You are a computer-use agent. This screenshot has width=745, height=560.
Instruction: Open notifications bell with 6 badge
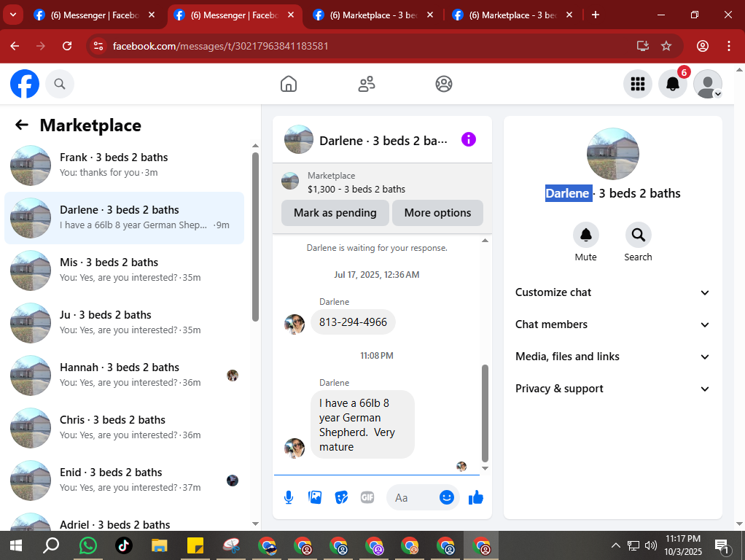pyautogui.click(x=672, y=84)
